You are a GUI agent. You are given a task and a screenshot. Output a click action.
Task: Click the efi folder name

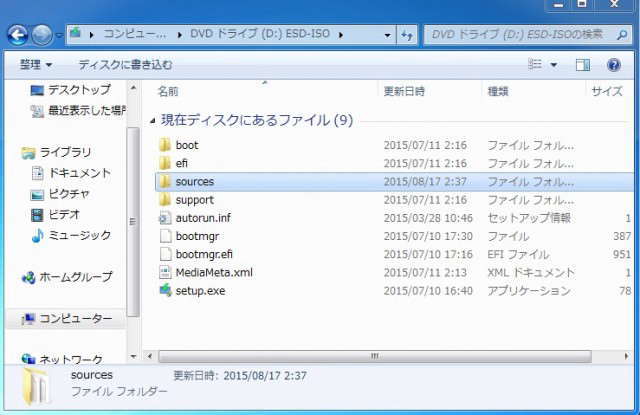click(182, 163)
